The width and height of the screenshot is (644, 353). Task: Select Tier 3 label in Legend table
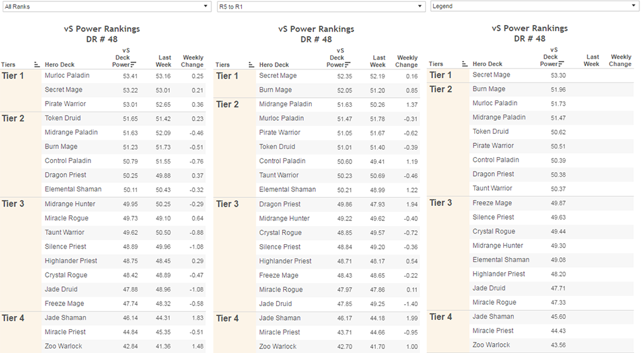click(441, 203)
